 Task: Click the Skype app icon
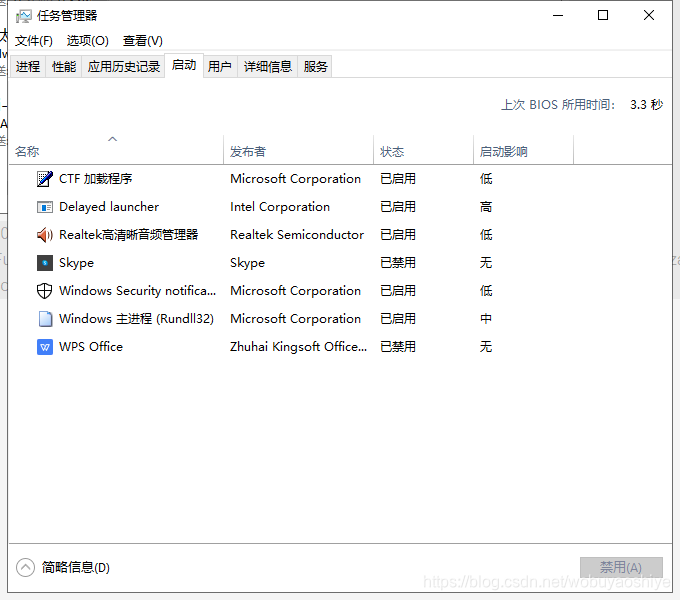tap(45, 263)
